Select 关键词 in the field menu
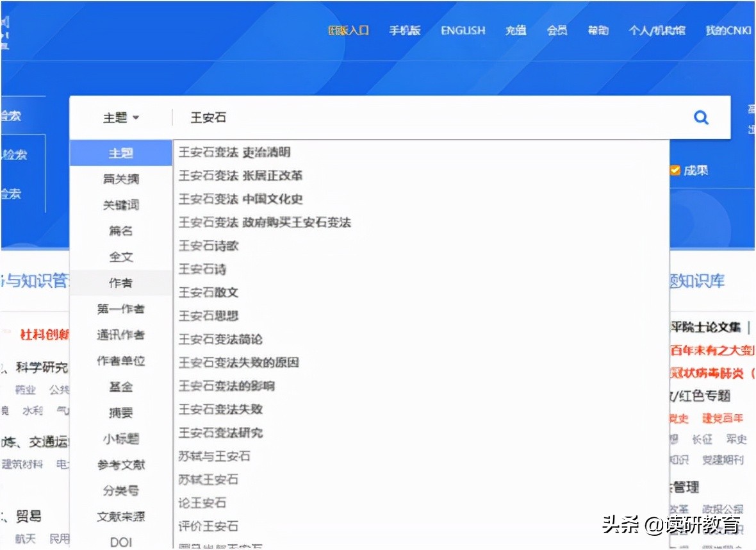Image resolution: width=756 pixels, height=550 pixels. pos(120,204)
